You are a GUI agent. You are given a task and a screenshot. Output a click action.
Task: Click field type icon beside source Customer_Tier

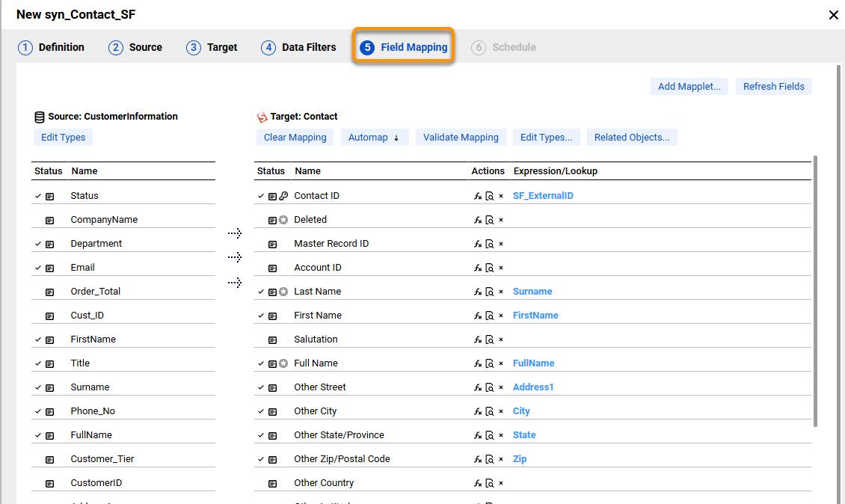pos(49,459)
